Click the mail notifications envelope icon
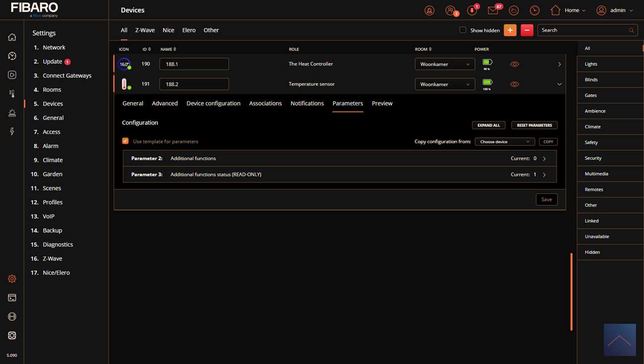The width and height of the screenshot is (644, 364). 493,10
